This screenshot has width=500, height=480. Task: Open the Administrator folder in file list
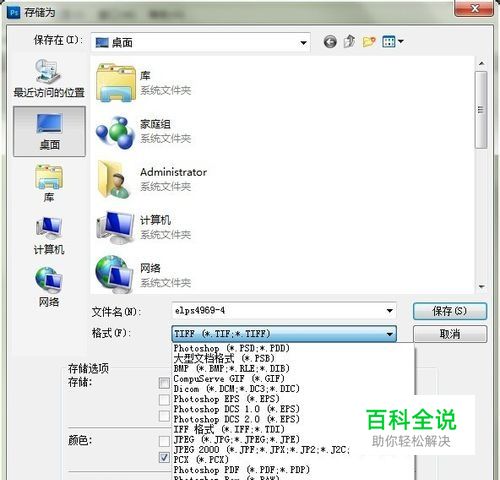click(152, 179)
